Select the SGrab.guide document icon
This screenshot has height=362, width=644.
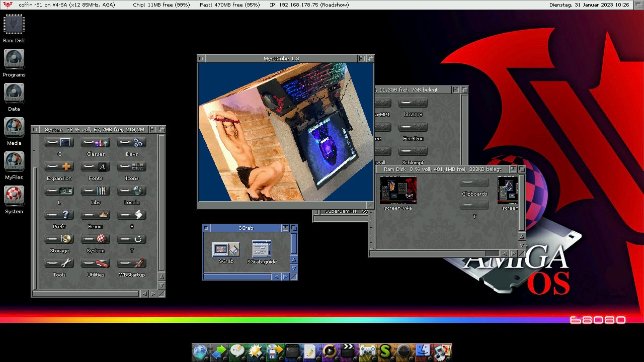coord(262,249)
